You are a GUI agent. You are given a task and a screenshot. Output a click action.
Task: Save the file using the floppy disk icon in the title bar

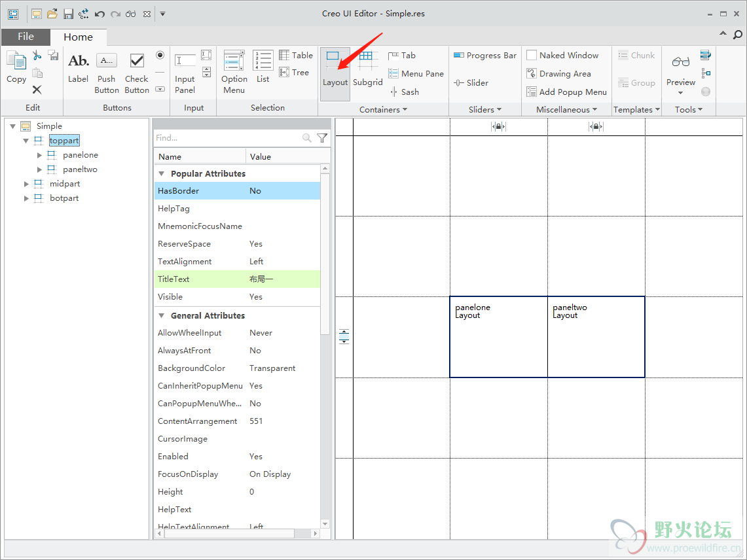point(68,14)
